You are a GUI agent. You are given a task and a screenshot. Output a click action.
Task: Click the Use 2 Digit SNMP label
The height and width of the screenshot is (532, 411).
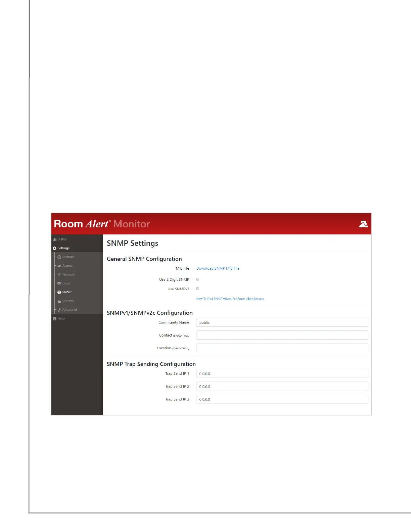point(174,279)
